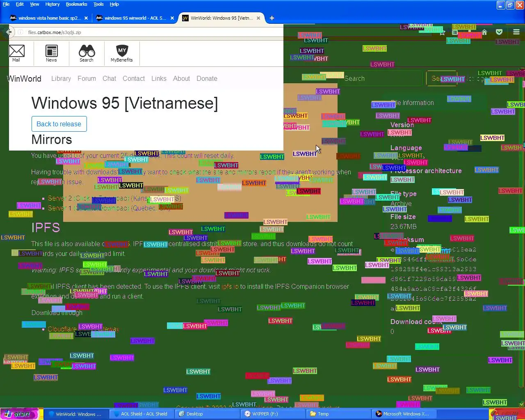Open the Chat nav link
Image resolution: width=525 pixels, height=420 pixels.
pos(109,78)
